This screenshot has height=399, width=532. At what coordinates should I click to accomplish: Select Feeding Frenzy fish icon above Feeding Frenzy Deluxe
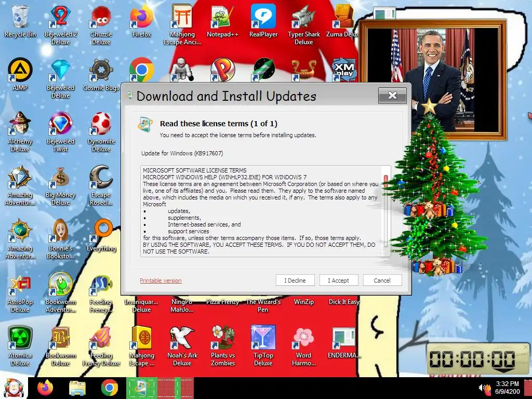click(101, 292)
